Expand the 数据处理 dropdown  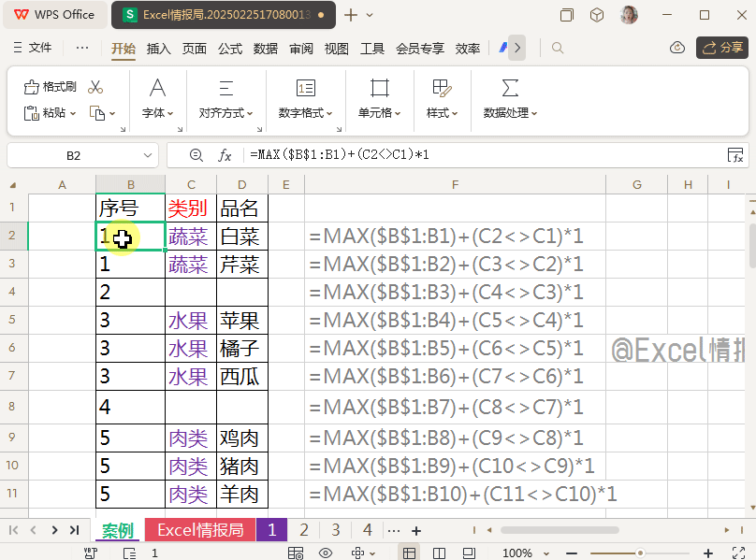pyautogui.click(x=510, y=112)
